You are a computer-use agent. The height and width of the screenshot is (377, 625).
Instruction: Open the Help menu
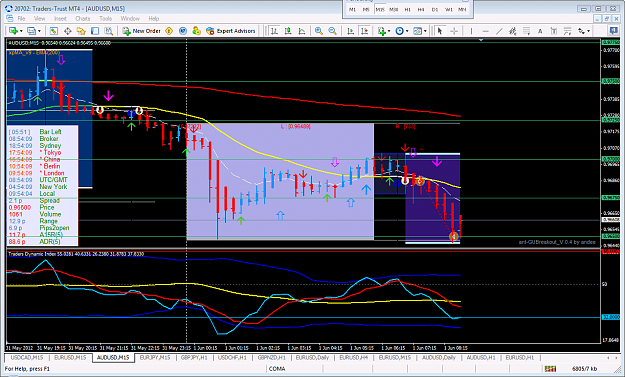(153, 18)
